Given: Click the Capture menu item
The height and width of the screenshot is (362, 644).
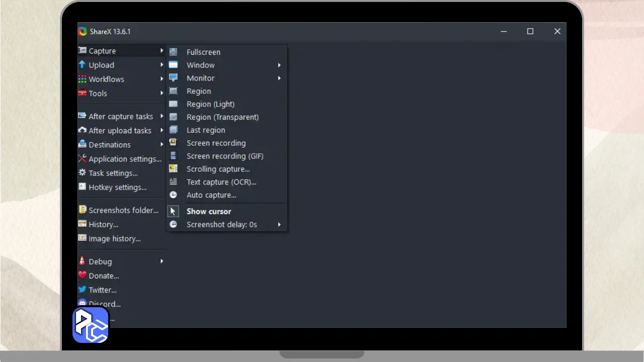Looking at the screenshot, I should coord(122,51).
